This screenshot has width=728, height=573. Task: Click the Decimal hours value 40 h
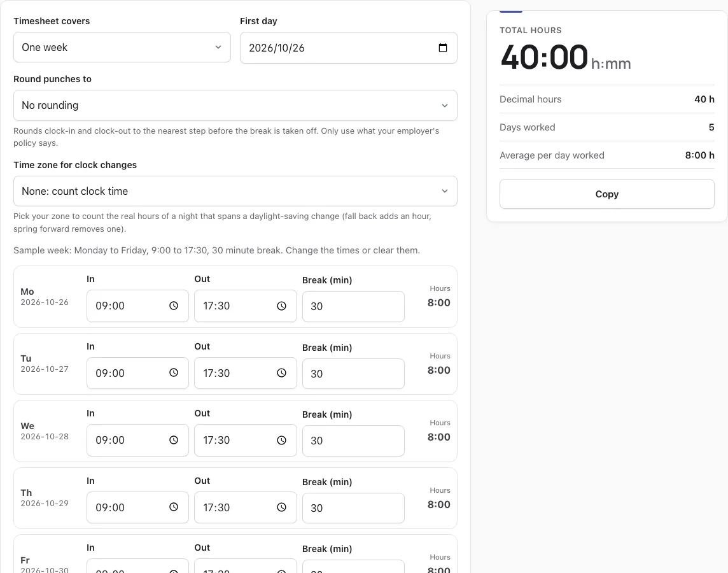coord(704,99)
